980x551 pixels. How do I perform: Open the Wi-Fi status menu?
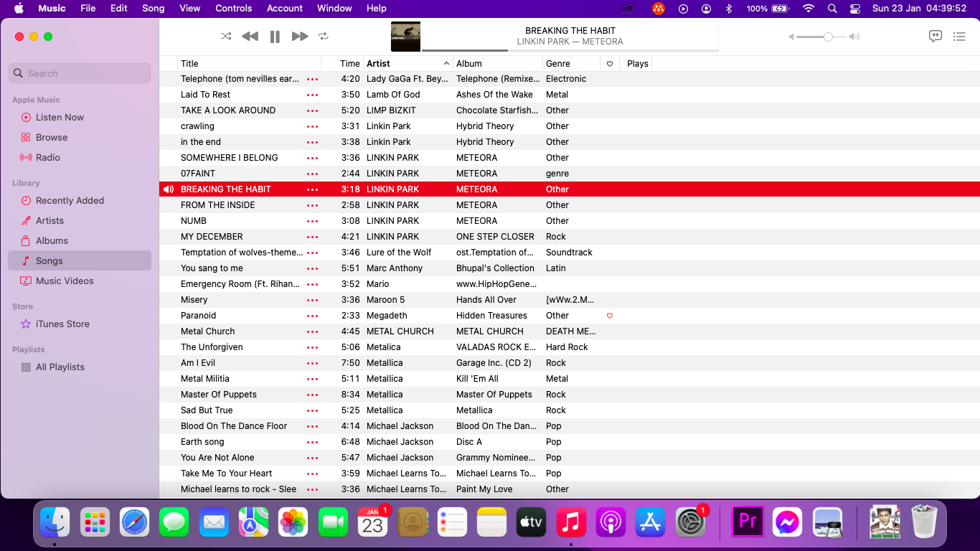tap(809, 9)
